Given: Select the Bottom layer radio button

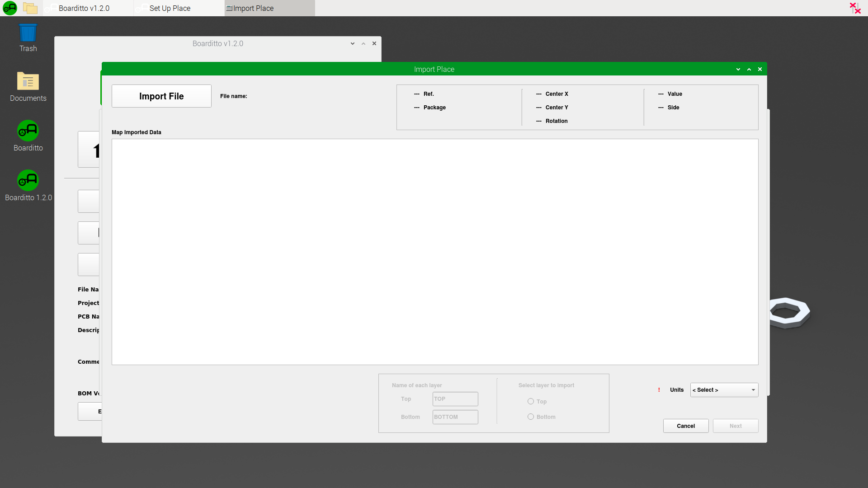Looking at the screenshot, I should [531, 417].
